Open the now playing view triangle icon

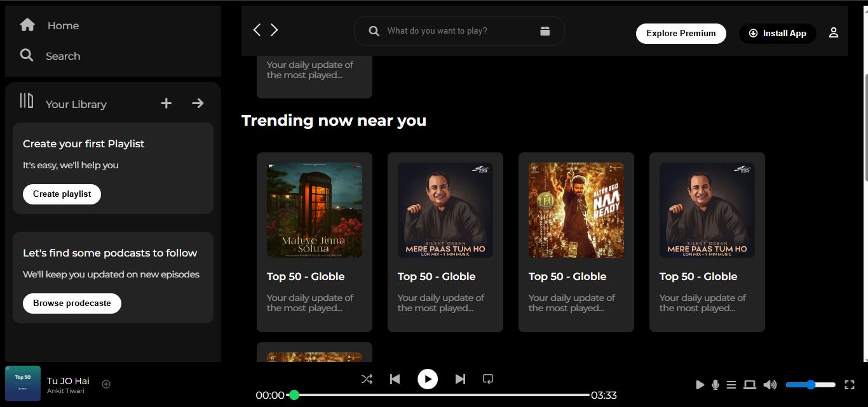tap(700, 385)
